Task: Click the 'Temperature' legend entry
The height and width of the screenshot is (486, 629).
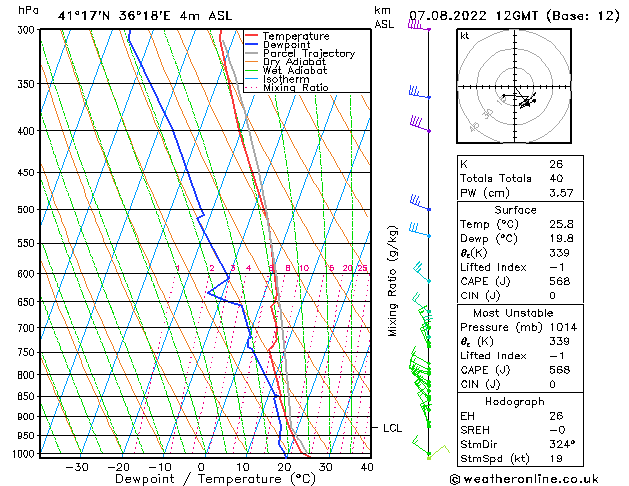Action: (296, 36)
